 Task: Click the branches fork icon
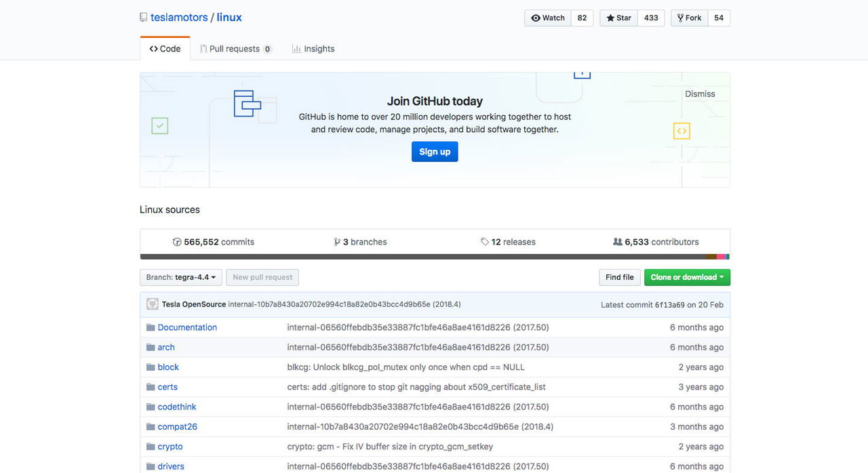click(x=337, y=242)
